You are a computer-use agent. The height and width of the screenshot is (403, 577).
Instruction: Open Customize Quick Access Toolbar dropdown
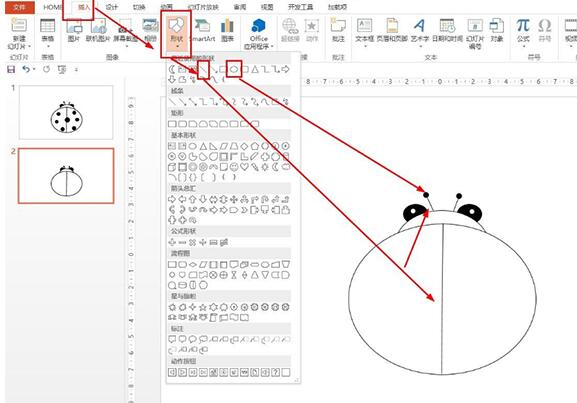tap(76, 69)
